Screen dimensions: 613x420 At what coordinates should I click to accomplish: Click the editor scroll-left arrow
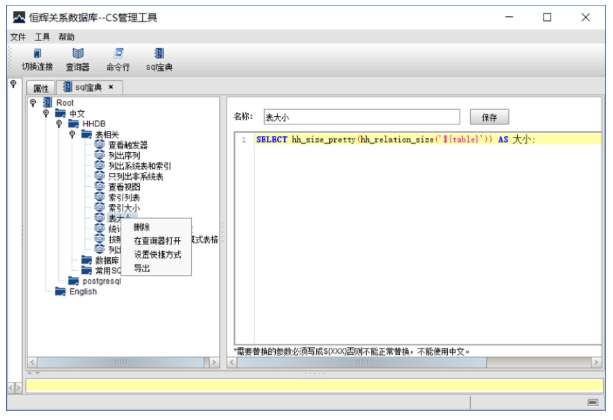(x=232, y=363)
